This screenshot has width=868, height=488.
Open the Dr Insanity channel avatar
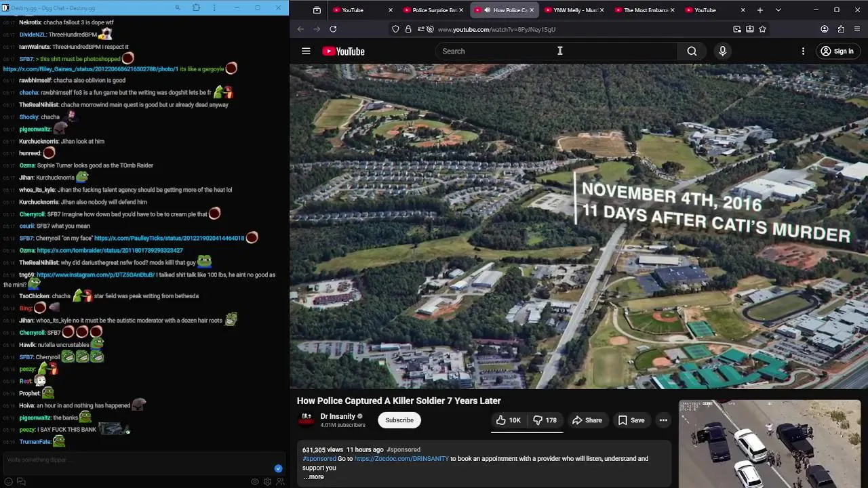coord(307,420)
